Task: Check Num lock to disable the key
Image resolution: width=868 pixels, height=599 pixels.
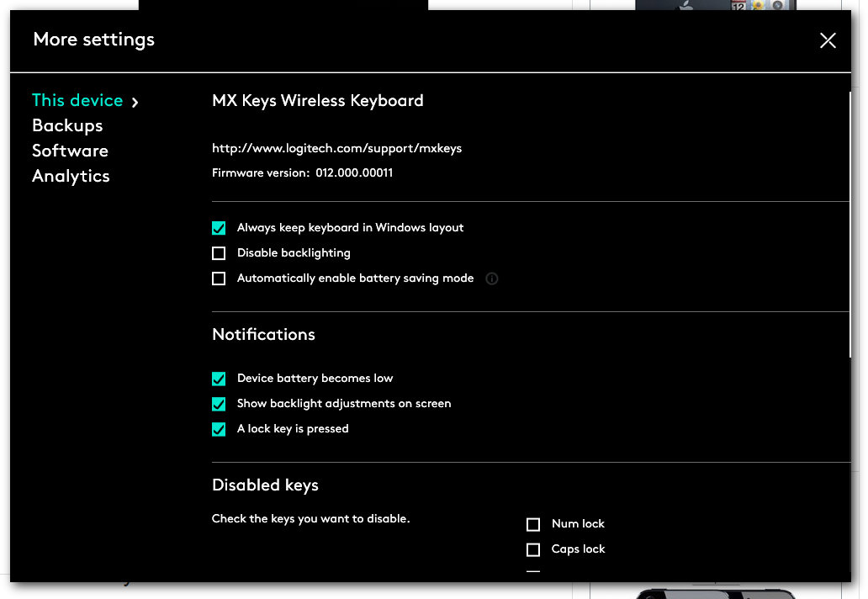Action: click(x=533, y=524)
